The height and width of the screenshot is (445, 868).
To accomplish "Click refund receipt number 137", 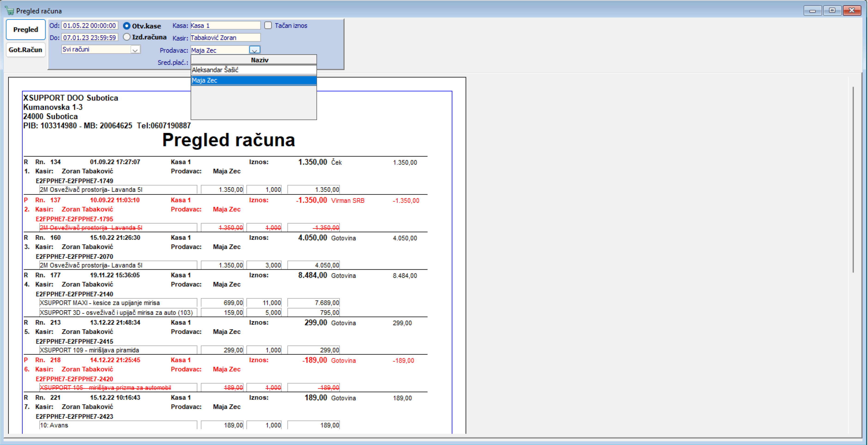I will pos(55,200).
